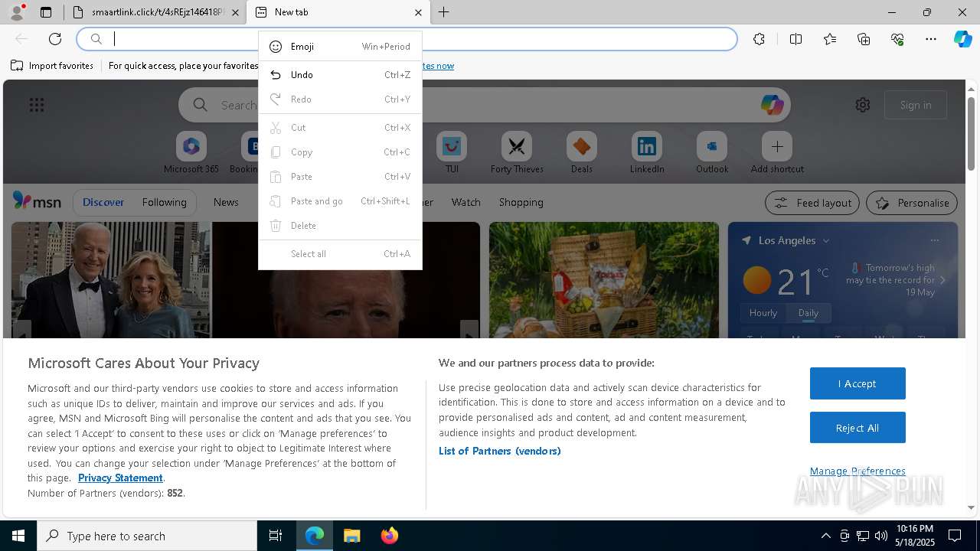
Task: Close the New tab tab
Action: coord(418,12)
